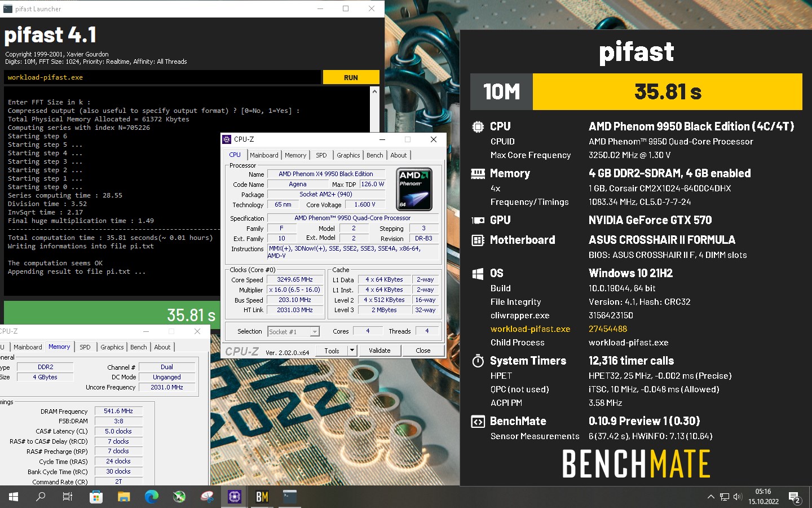Click the System Timers stopwatch icon
This screenshot has width=812, height=508.
[x=478, y=361]
